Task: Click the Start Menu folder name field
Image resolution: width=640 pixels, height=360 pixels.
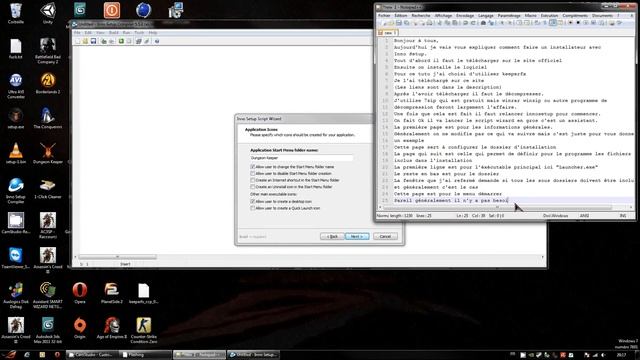Action: tap(301, 158)
